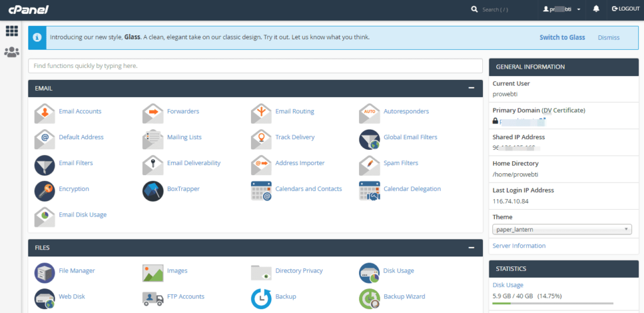Open the Web Disk icon
Image resolution: width=644 pixels, height=313 pixels.
pos(45,299)
